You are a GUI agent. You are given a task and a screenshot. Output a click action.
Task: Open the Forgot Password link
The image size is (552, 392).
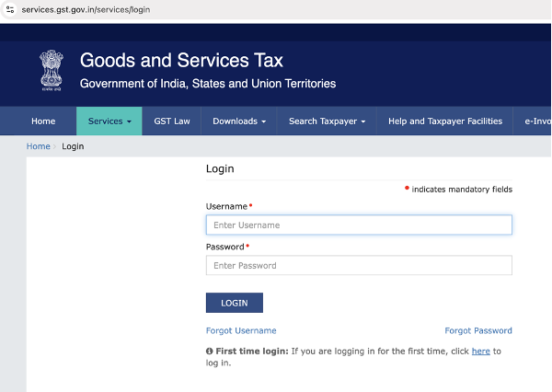pyautogui.click(x=478, y=330)
